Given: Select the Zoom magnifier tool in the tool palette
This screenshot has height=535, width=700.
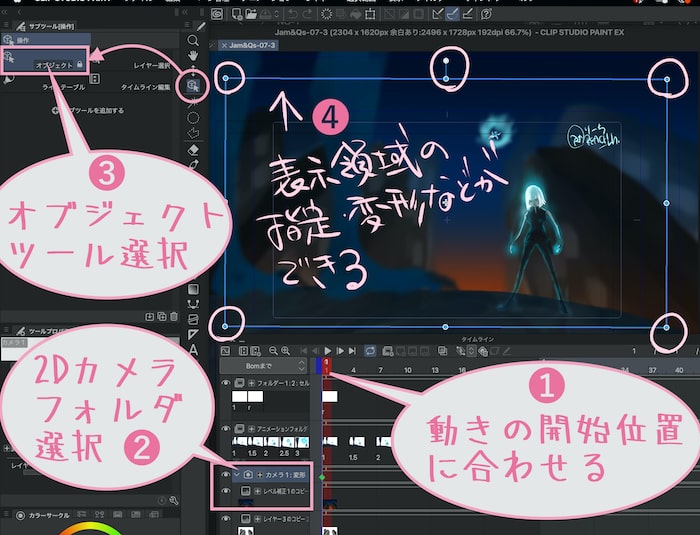Looking at the screenshot, I should pos(193,40).
